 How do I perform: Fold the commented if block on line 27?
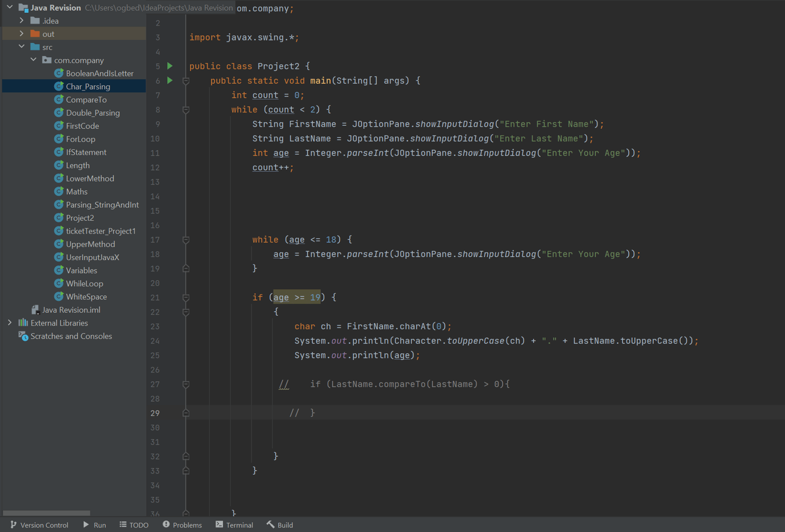pyautogui.click(x=186, y=384)
